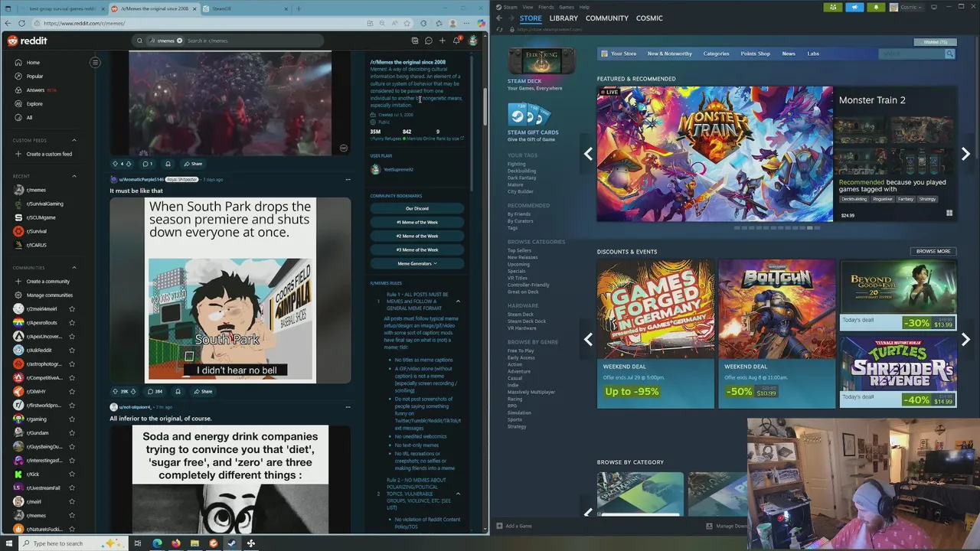The height and width of the screenshot is (551, 980).
Task: Share the South Park meme post
Action: pyautogui.click(x=202, y=391)
